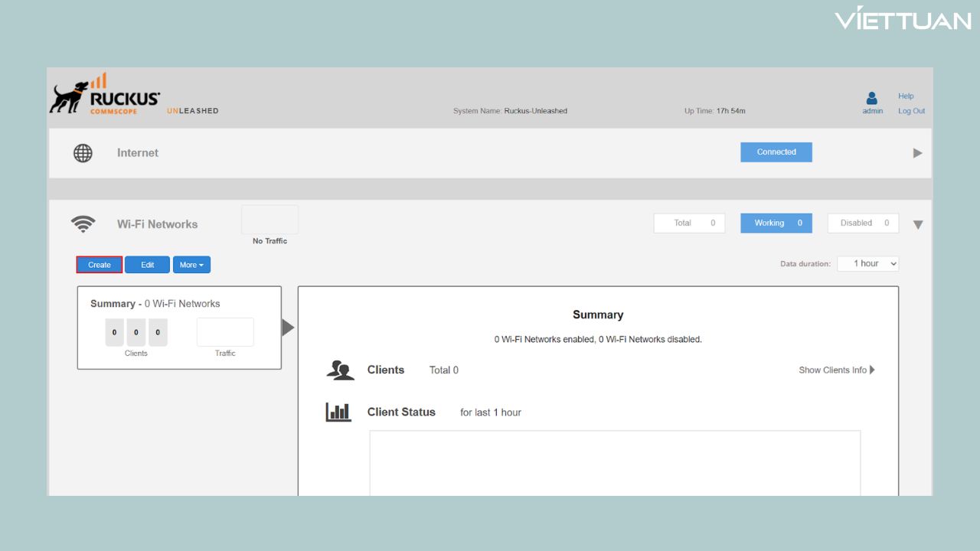
Task: Select the Total networks filter
Action: click(x=689, y=223)
